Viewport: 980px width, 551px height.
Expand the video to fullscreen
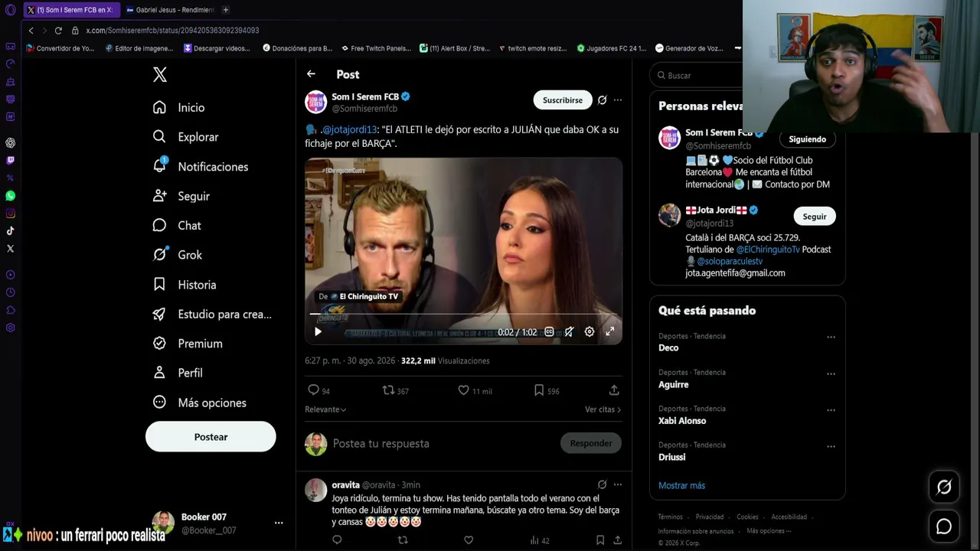pyautogui.click(x=610, y=332)
